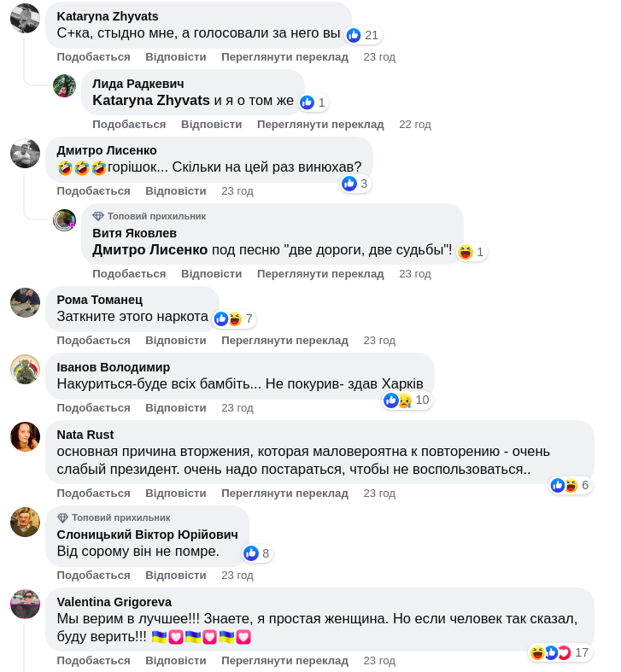Translate Valentina Grigoreva comment
621x672 pixels.
pos(284,660)
